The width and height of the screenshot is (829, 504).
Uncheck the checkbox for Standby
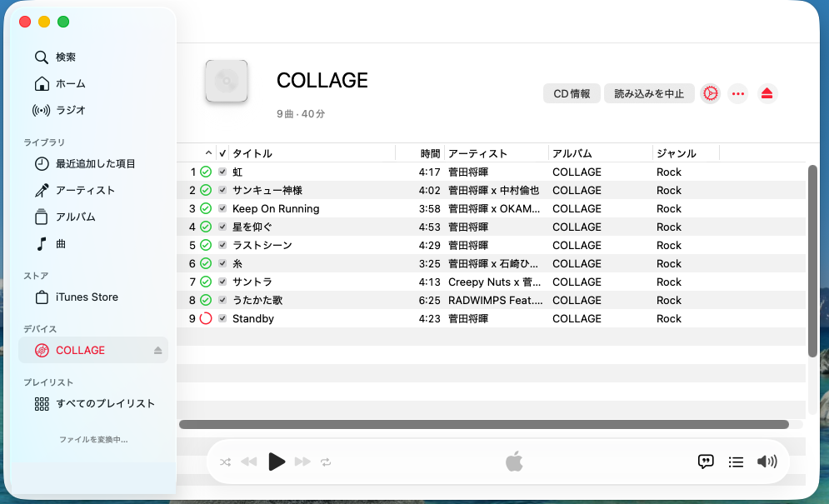tap(222, 318)
